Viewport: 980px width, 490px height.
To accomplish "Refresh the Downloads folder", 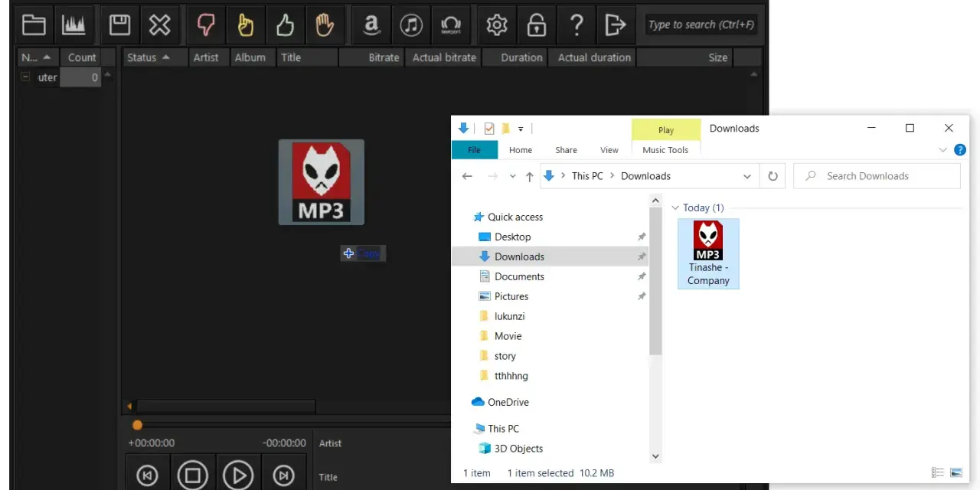I will (x=773, y=176).
